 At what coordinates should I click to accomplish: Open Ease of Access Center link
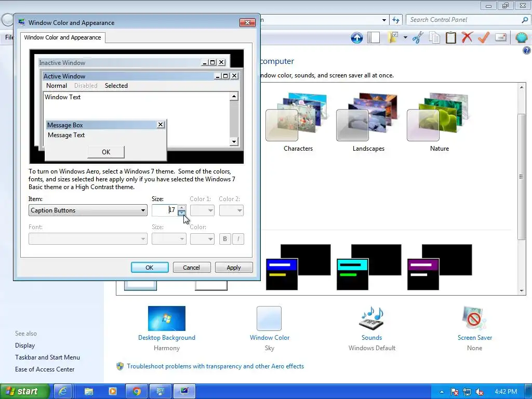(45, 369)
